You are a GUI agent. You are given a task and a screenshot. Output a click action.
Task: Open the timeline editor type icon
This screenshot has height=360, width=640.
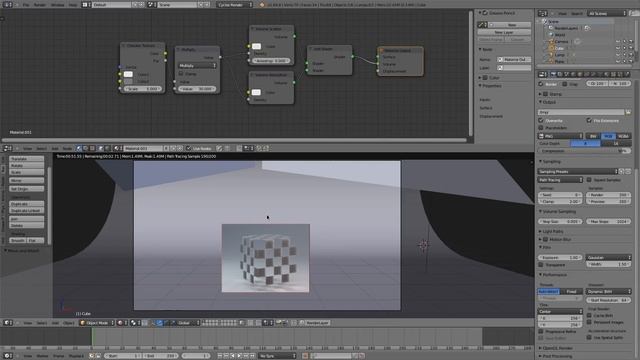click(x=7, y=356)
